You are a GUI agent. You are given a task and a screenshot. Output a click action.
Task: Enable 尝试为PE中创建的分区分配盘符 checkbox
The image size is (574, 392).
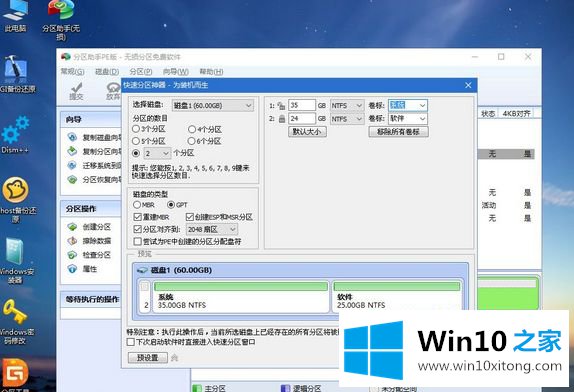pos(137,242)
